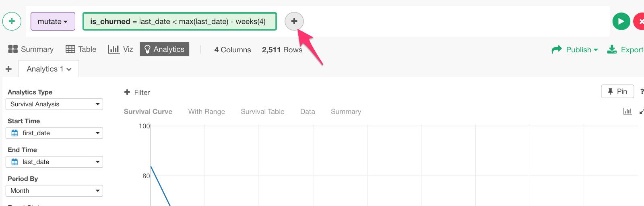Click the is_churned mutate expression box
644x206 pixels.
pos(180,21)
